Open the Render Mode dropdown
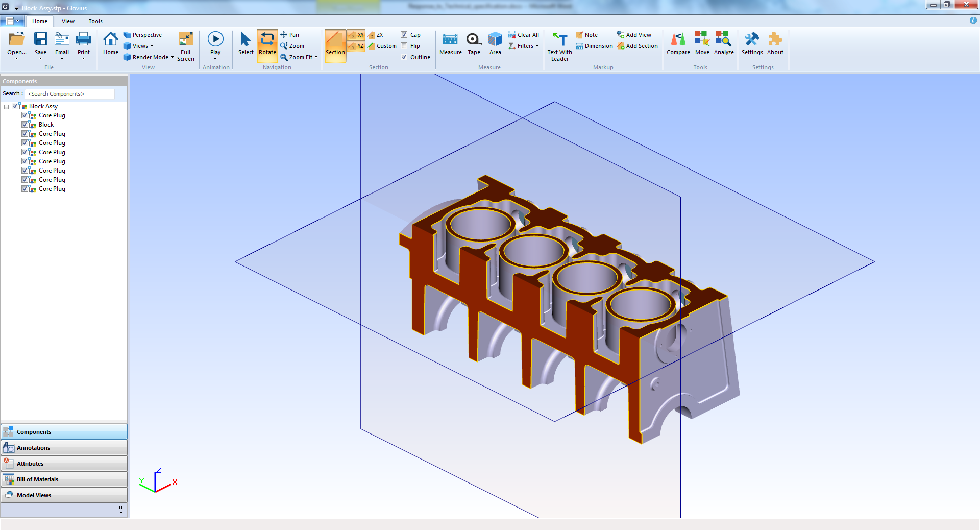 point(149,57)
